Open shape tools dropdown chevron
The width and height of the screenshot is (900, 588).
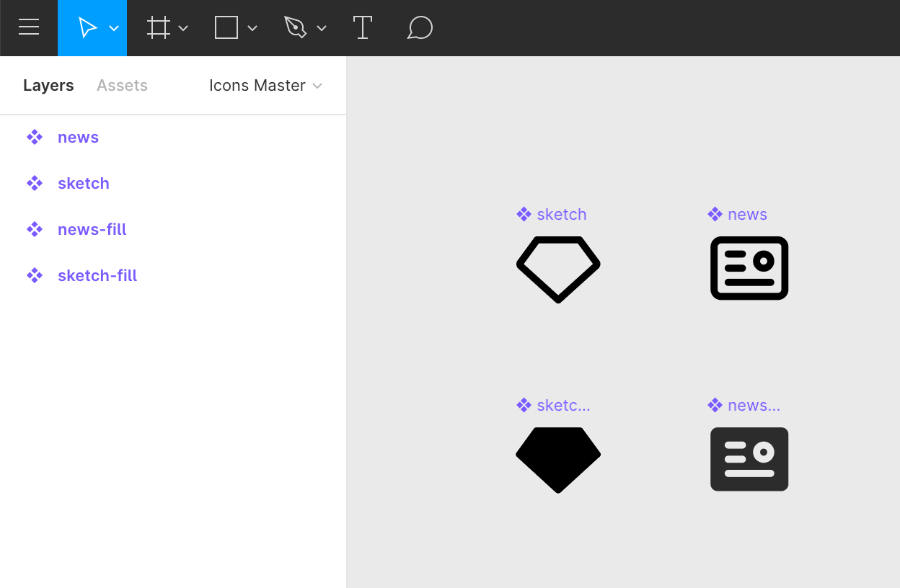tap(252, 28)
